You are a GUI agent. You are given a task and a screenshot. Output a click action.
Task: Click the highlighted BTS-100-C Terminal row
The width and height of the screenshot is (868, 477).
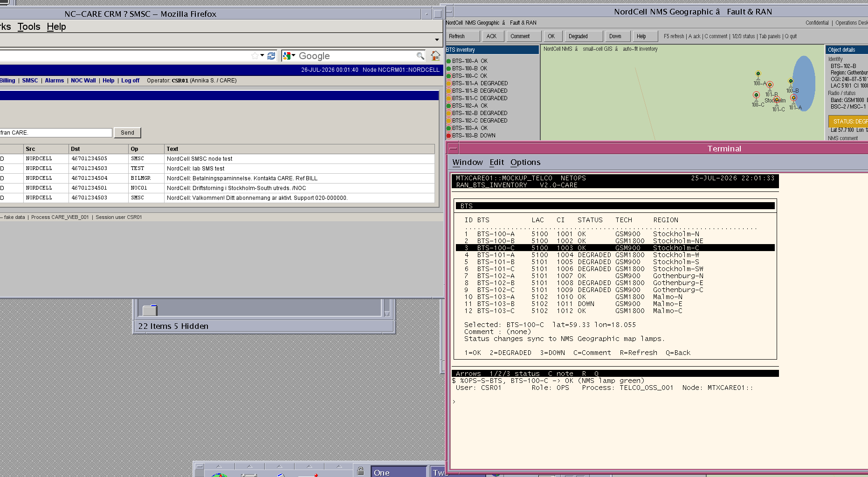tap(615, 248)
